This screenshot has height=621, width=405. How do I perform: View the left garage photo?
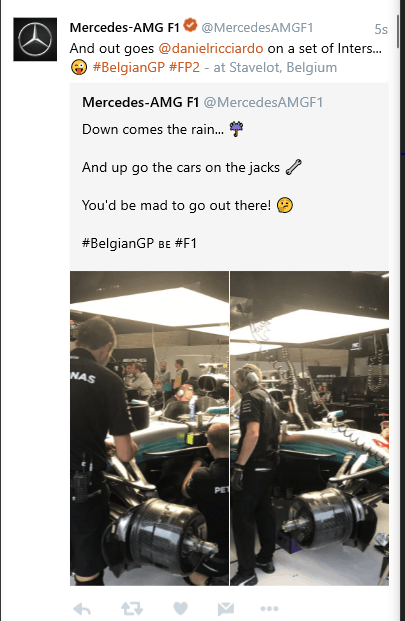pos(149,428)
